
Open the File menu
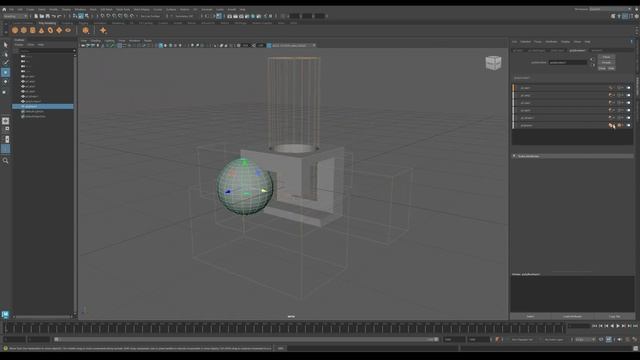(x=11, y=9)
